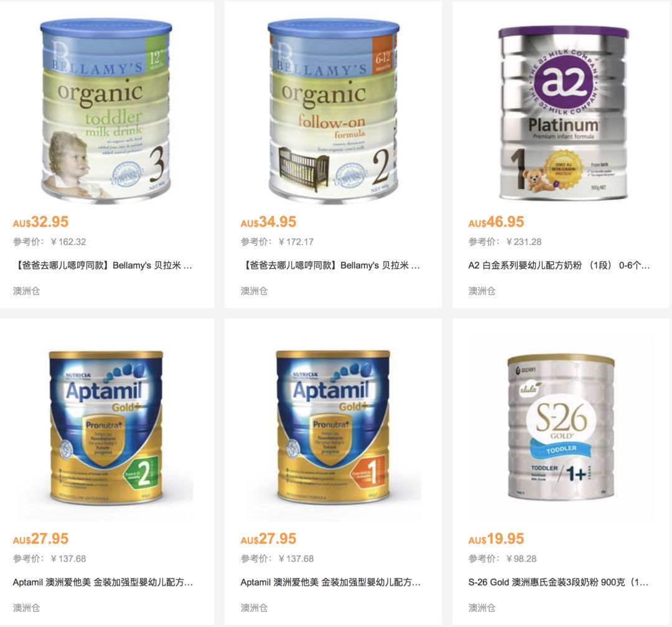Click the AU$19.95 price

(496, 539)
